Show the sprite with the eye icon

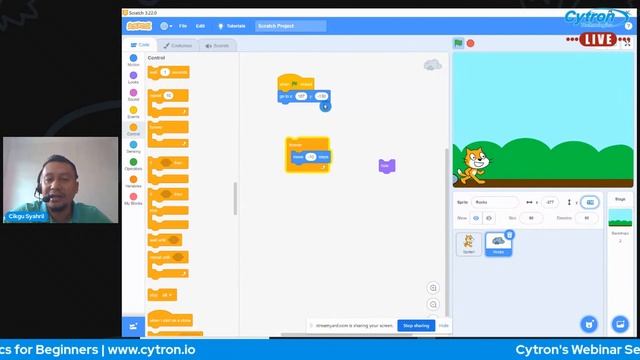click(x=476, y=218)
